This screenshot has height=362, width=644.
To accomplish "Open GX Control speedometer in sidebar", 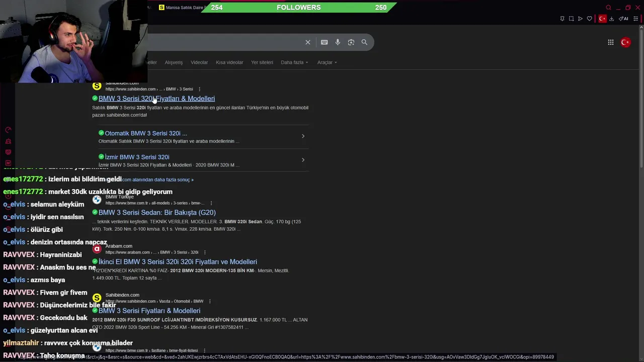I will click(8, 130).
